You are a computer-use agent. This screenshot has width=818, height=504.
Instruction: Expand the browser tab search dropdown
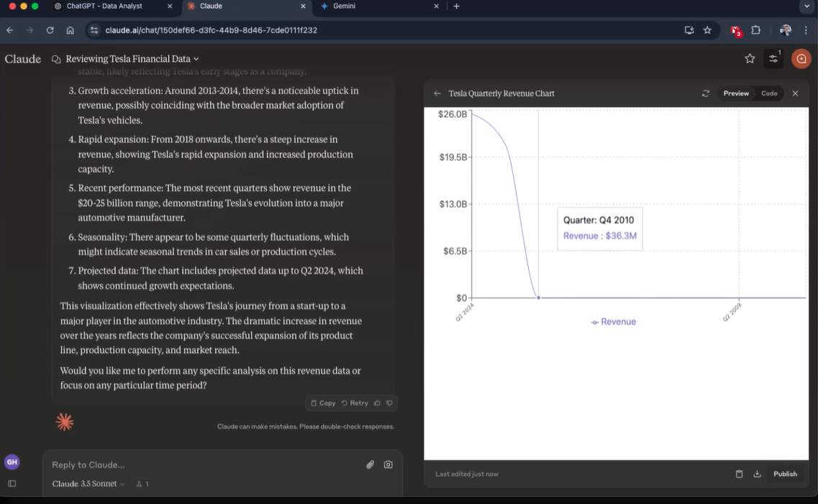tap(806, 6)
